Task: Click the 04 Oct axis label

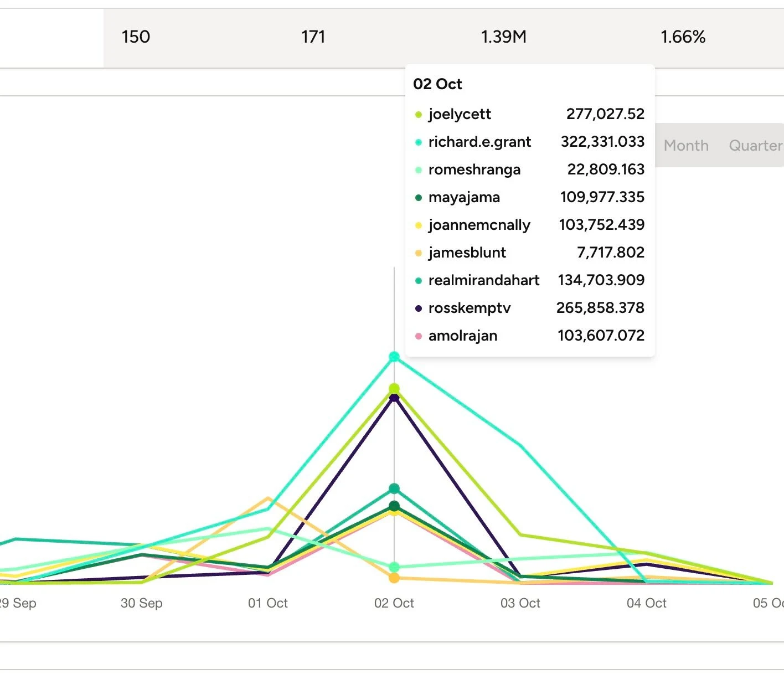Action: (647, 603)
